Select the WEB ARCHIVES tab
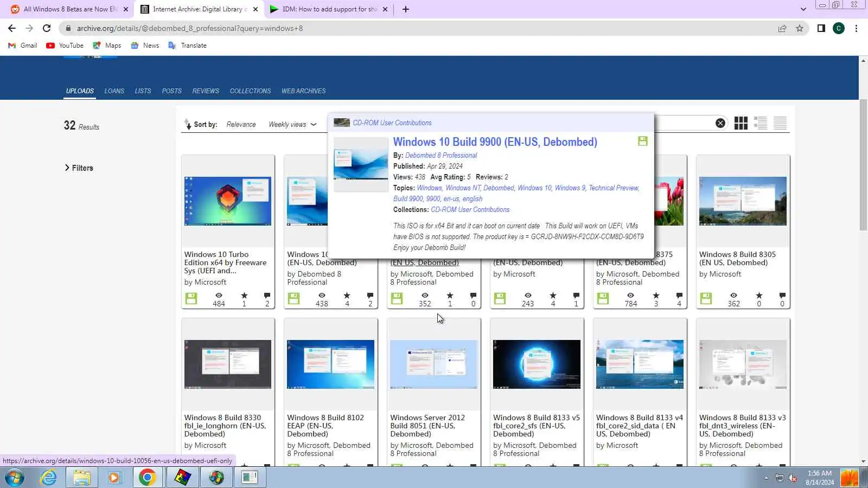 (304, 91)
